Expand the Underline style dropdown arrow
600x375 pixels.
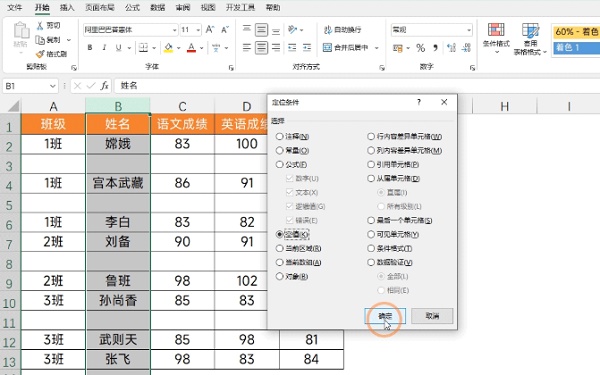point(129,48)
